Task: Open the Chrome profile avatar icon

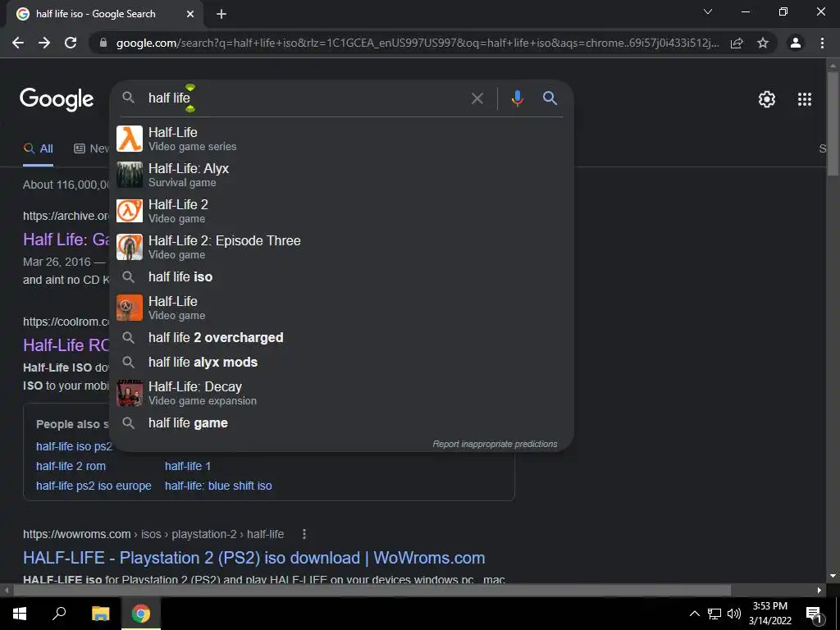Action: tap(796, 43)
